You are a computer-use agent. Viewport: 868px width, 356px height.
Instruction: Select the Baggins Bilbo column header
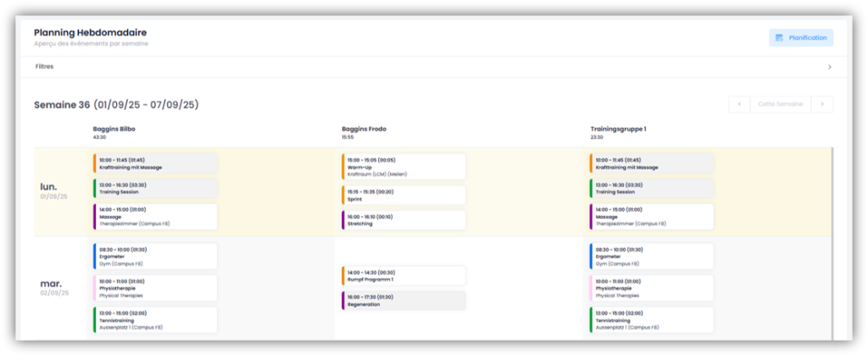tap(114, 129)
